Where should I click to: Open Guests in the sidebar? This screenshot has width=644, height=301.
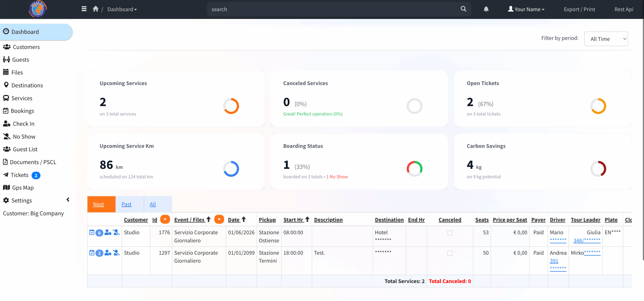16,60
